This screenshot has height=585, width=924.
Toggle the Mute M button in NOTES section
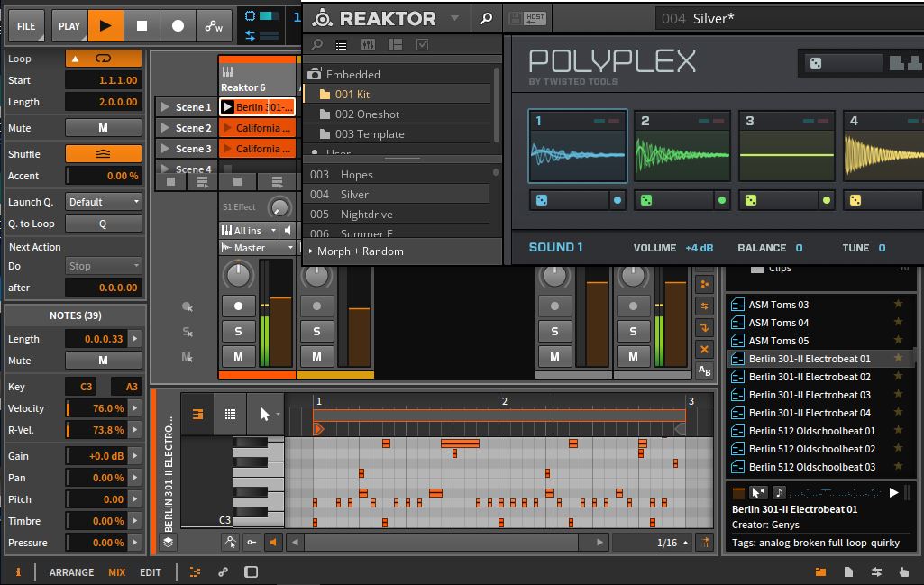[x=103, y=361]
